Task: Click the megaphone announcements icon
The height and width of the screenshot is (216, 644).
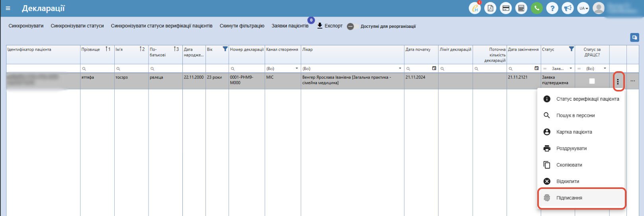Action: coord(568,8)
